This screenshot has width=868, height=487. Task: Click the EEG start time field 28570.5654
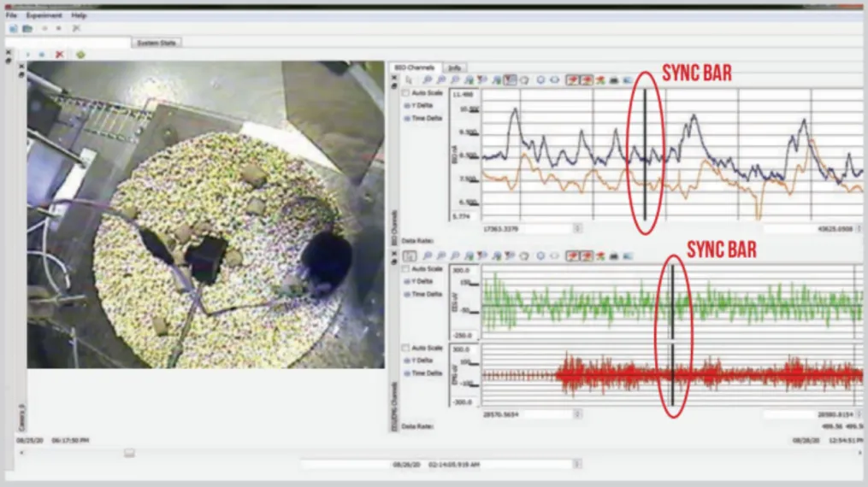pyautogui.click(x=528, y=414)
